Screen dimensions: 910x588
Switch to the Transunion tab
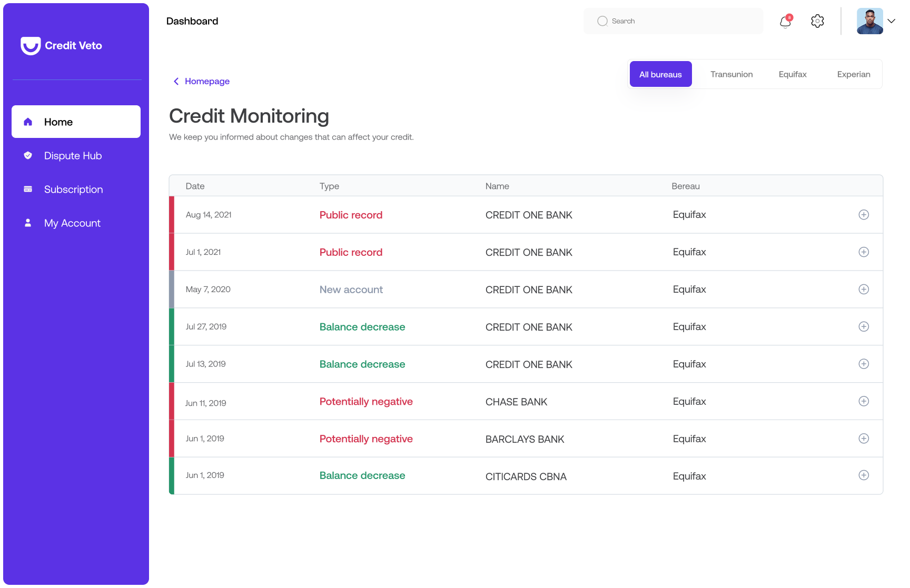click(x=731, y=74)
